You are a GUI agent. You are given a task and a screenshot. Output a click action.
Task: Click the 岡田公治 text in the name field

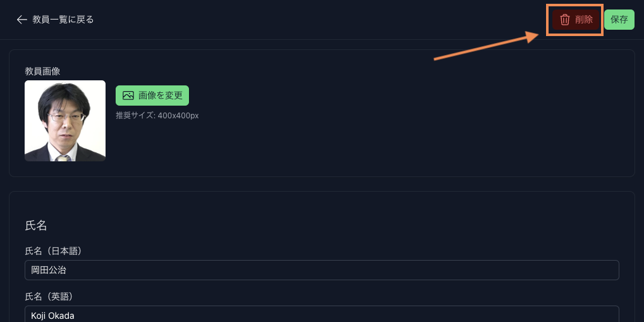[49, 270]
